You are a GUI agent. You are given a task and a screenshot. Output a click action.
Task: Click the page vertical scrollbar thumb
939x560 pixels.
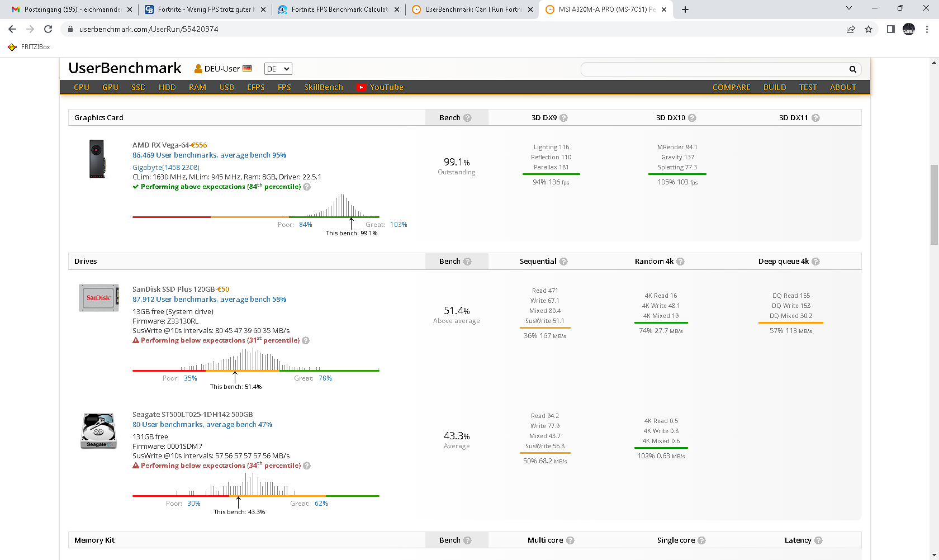pyautogui.click(x=934, y=205)
